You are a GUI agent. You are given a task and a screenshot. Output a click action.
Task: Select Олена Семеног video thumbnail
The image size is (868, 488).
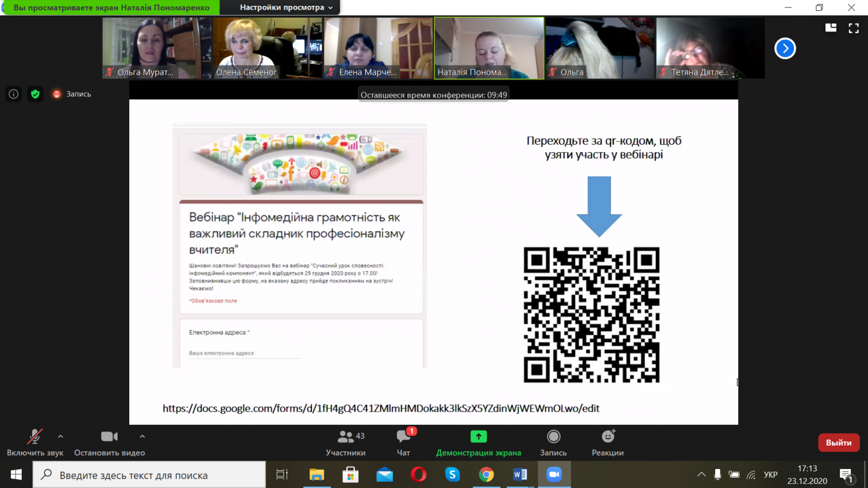tap(267, 48)
